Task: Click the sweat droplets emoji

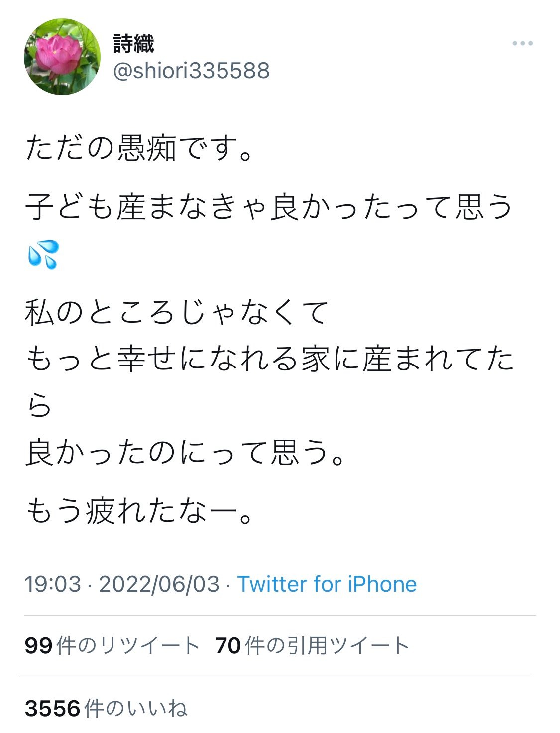Action: coord(43,254)
